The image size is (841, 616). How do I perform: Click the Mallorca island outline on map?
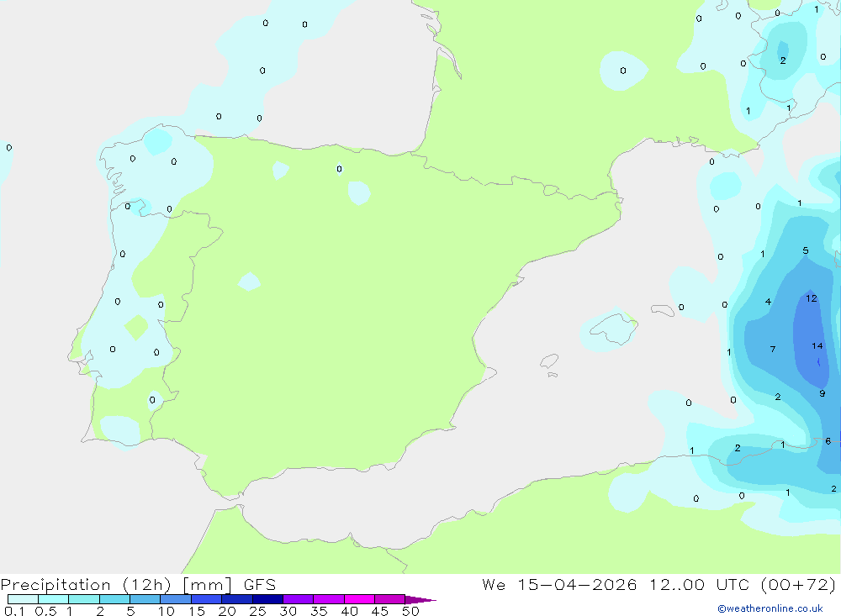click(x=613, y=328)
